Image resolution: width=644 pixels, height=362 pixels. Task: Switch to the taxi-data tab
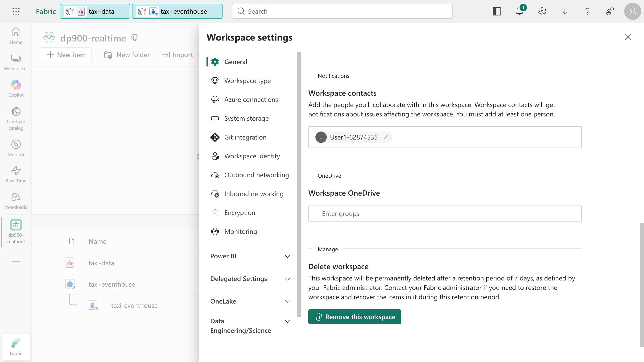click(95, 11)
